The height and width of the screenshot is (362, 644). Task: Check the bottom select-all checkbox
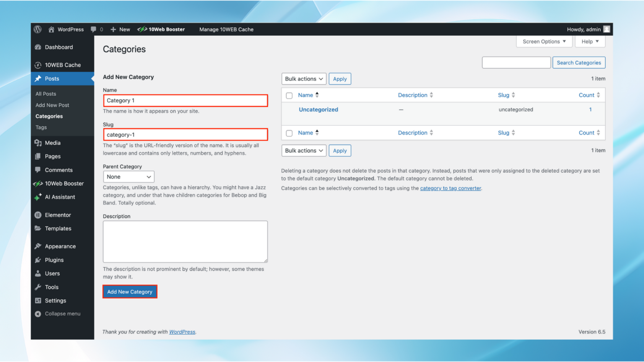click(x=289, y=133)
